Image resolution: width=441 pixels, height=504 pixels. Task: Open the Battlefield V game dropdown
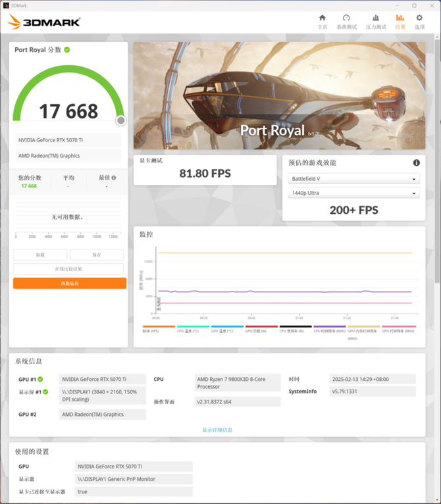point(354,179)
